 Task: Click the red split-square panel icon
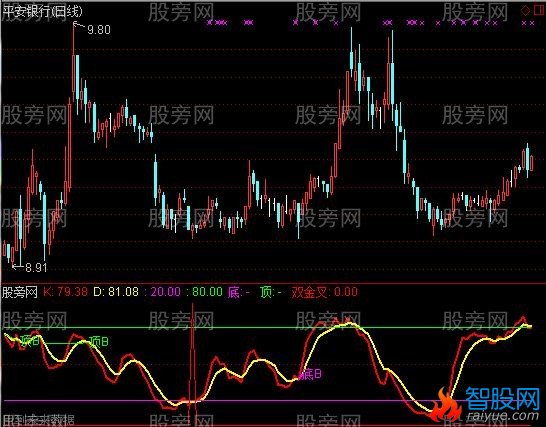[539, 10]
